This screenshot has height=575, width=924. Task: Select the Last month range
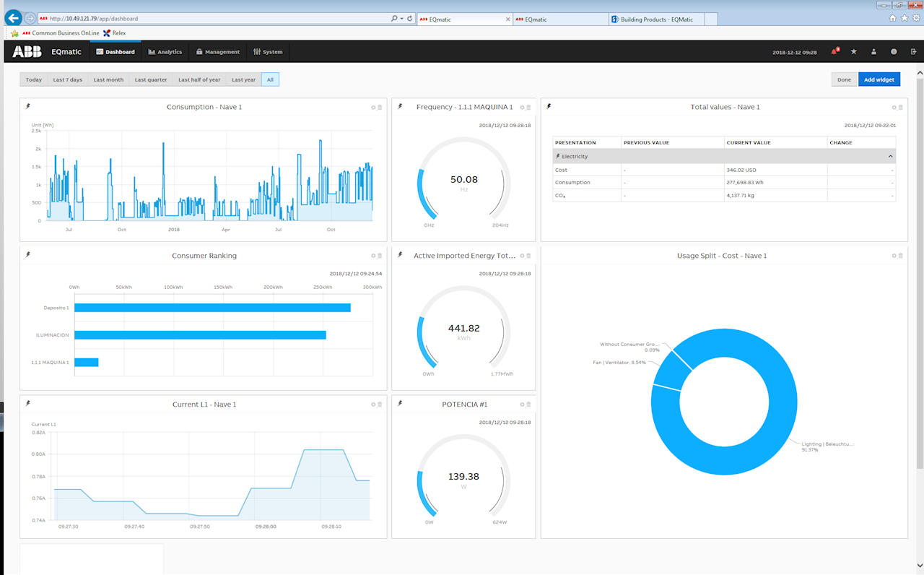click(x=108, y=79)
